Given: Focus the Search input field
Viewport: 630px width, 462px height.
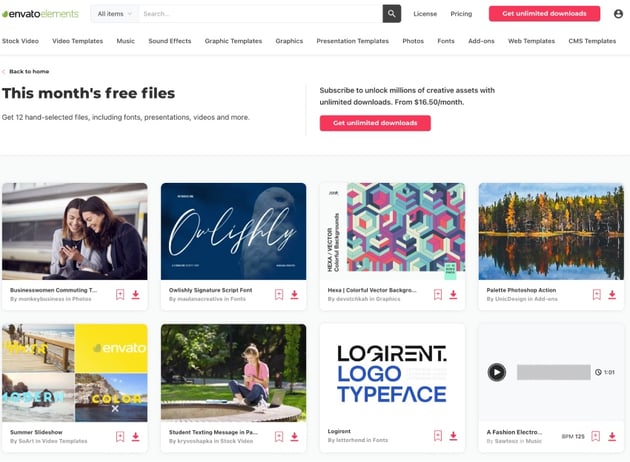Looking at the screenshot, I should pos(260,14).
